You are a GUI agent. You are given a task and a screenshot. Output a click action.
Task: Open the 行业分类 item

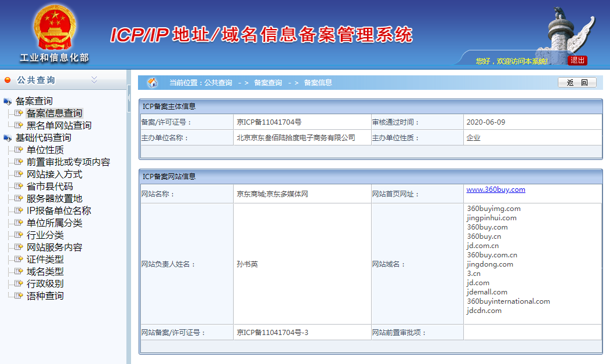(x=45, y=235)
